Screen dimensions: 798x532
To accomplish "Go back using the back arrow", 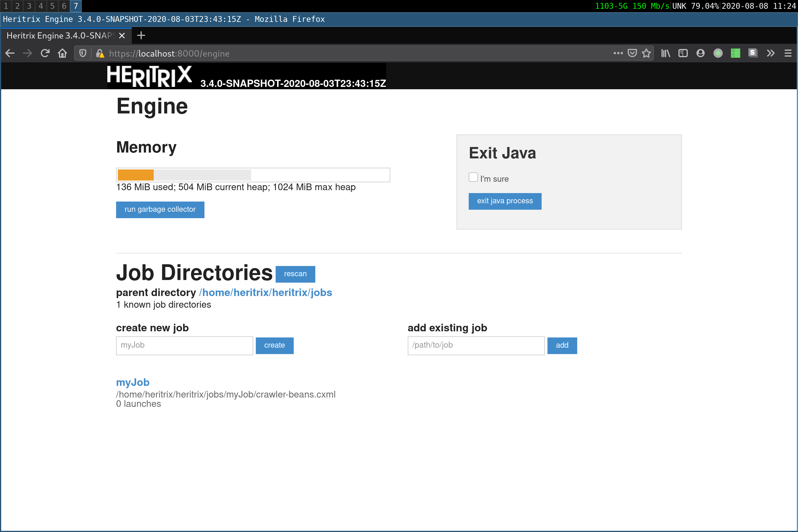I will click(10, 53).
